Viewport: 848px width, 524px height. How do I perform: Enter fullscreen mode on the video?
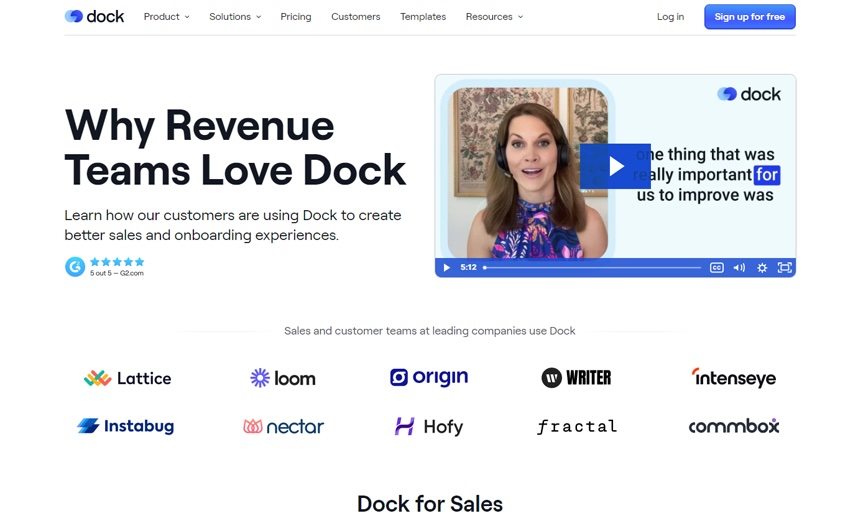tap(784, 268)
